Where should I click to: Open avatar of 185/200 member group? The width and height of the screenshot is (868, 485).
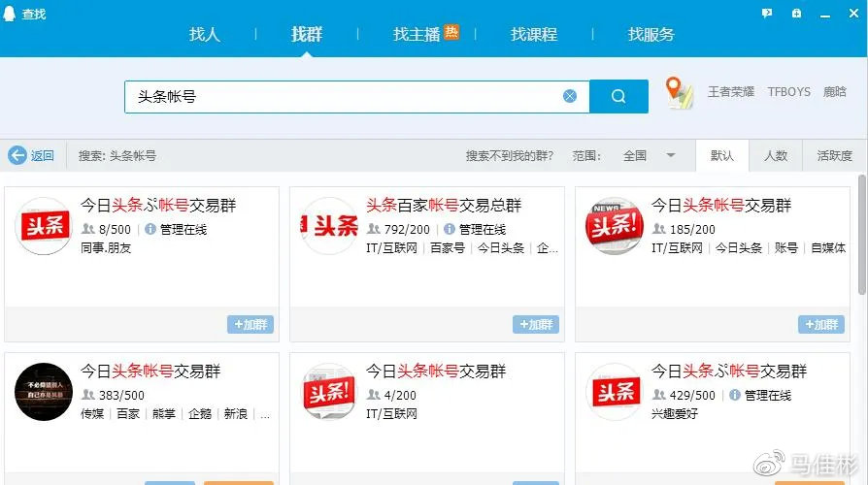tap(615, 226)
